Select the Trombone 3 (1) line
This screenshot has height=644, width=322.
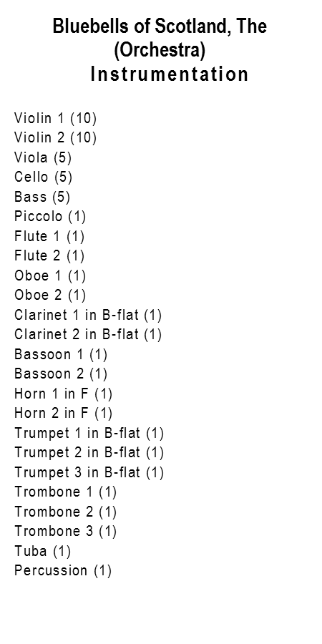(x=66, y=531)
